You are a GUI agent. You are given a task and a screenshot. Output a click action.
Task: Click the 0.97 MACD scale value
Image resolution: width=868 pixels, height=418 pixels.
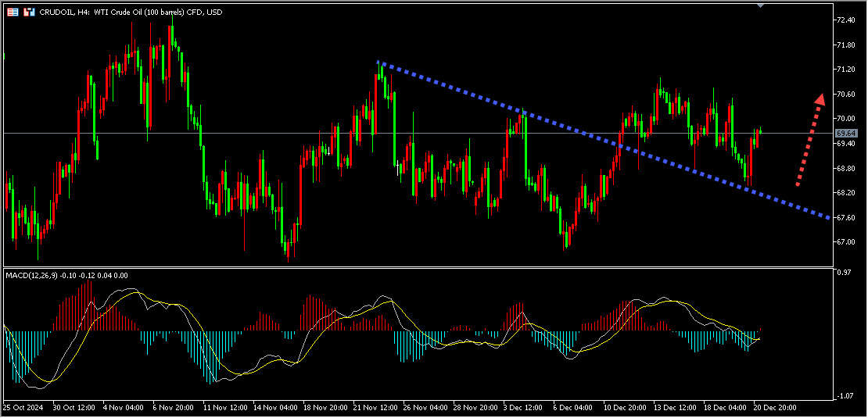[845, 273]
